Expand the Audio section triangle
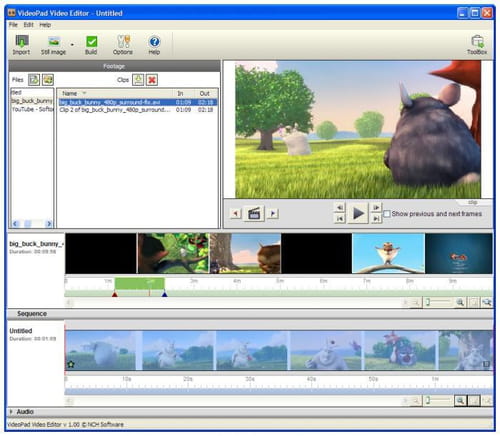500x436 pixels. (x=11, y=412)
